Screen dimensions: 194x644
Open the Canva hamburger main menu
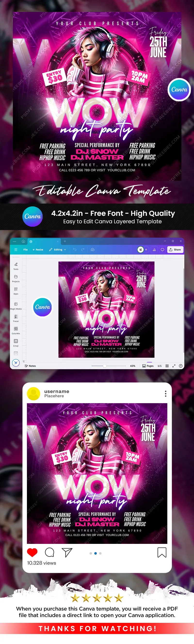[16, 250]
